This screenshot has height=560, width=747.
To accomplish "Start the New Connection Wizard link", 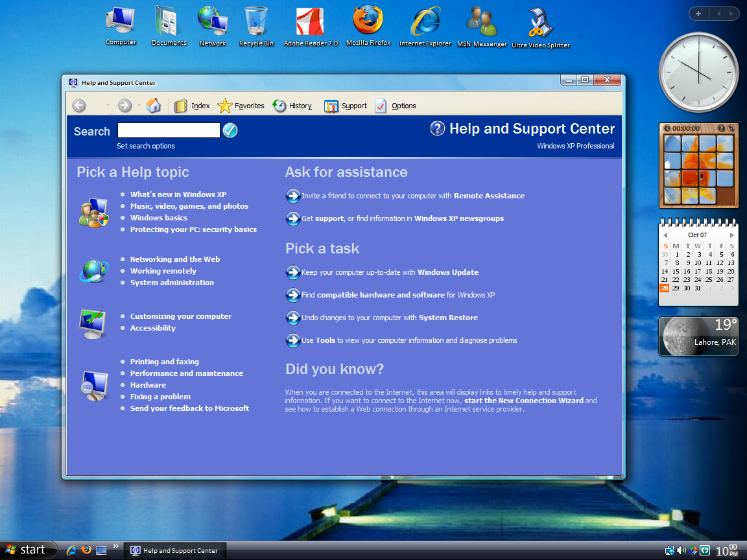I will click(523, 401).
